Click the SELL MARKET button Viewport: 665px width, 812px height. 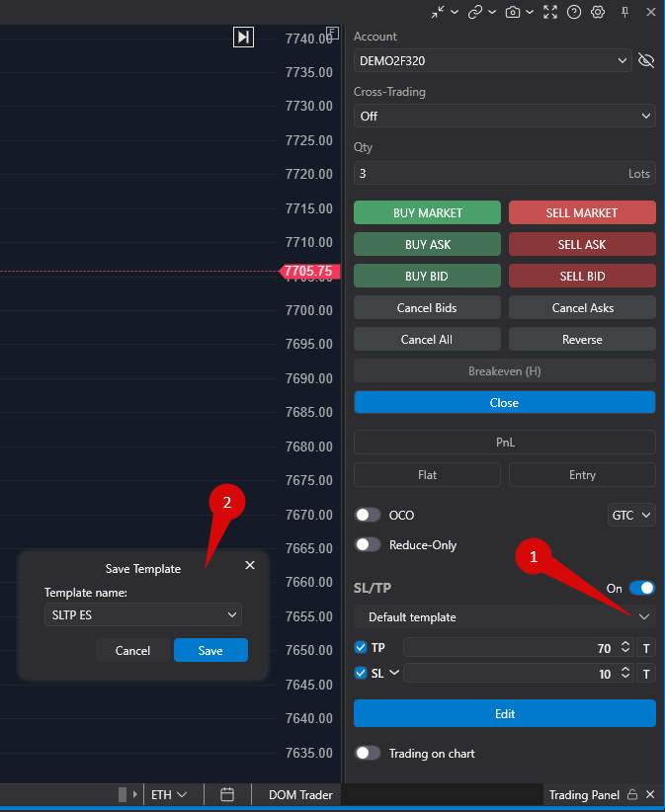(582, 212)
